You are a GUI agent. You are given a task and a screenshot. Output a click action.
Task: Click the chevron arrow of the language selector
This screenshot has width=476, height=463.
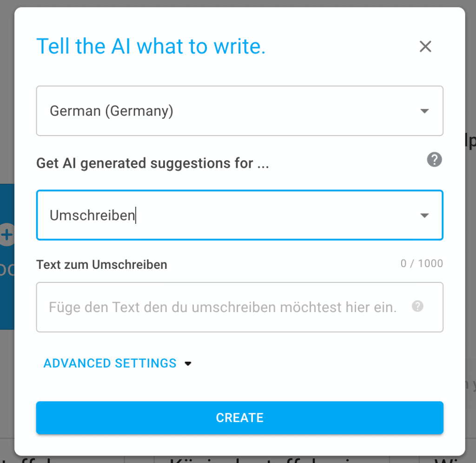click(424, 111)
